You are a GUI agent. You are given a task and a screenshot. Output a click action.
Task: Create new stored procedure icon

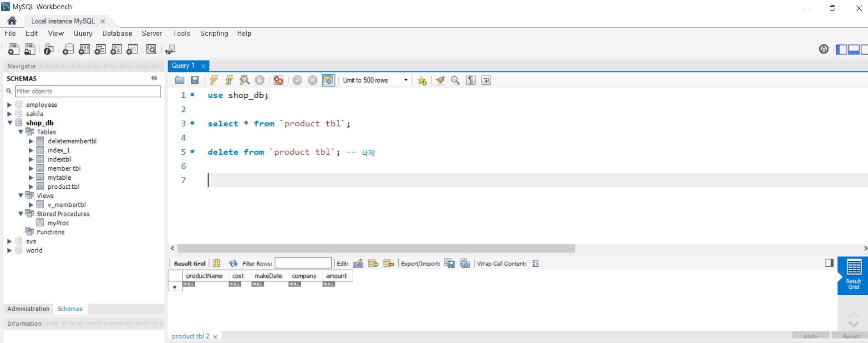[x=116, y=49]
